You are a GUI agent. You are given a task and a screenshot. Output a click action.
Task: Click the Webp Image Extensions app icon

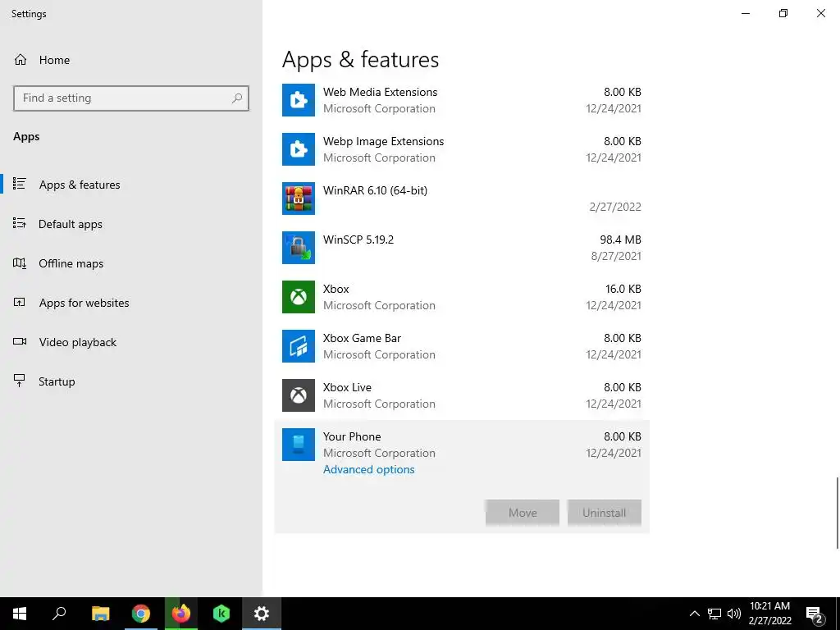[299, 149]
